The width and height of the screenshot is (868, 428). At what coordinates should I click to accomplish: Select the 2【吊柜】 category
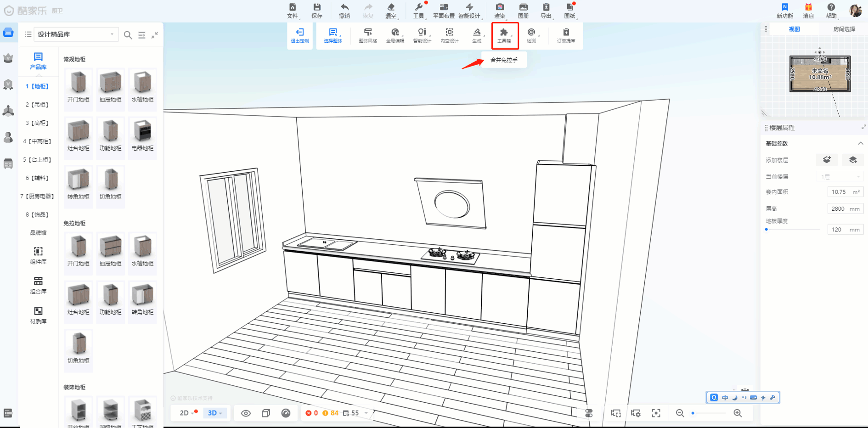pyautogui.click(x=37, y=105)
